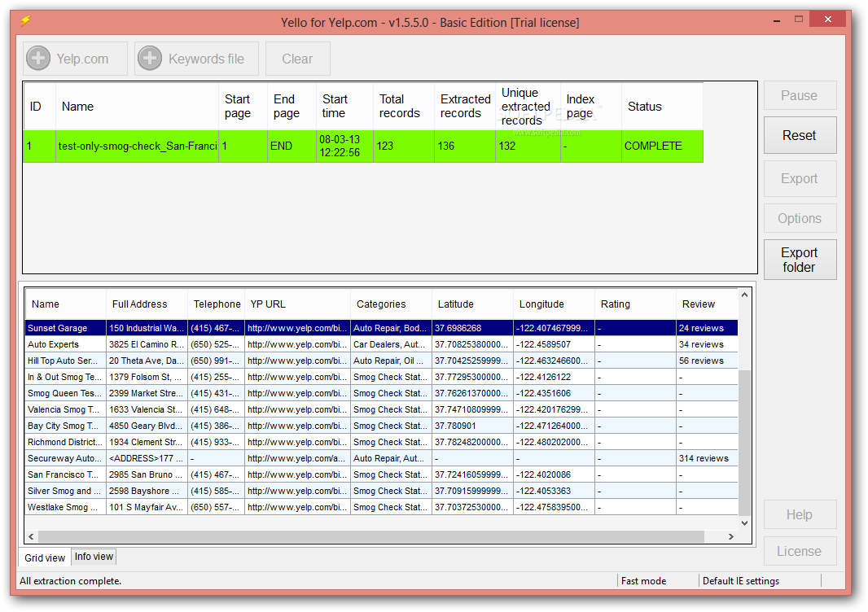868x612 pixels.
Task: Click the Name column header in results grid
Action: click(x=65, y=304)
